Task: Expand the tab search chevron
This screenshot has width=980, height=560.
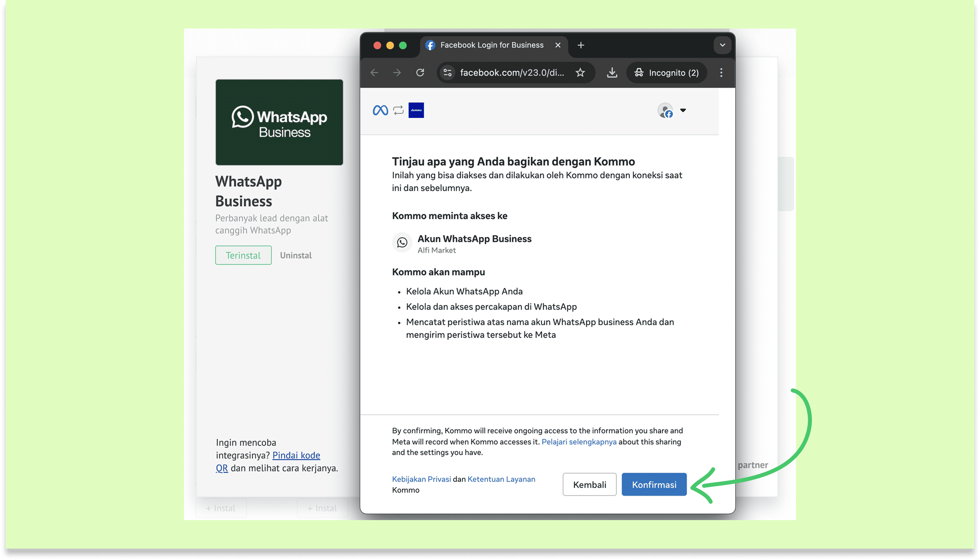Action: tap(723, 45)
